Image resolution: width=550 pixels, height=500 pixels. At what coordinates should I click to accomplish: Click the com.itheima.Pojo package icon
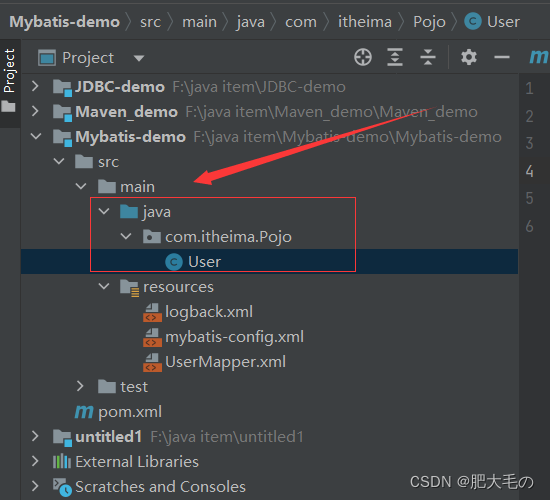click(x=152, y=236)
